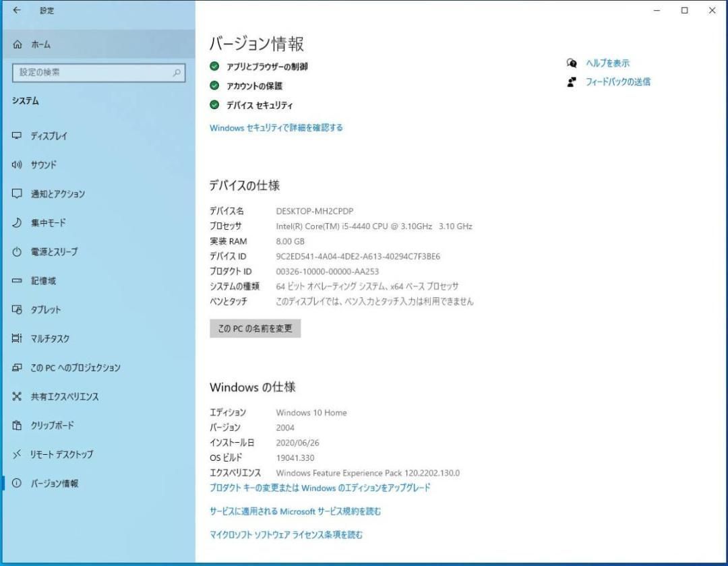Click edition value Windows 10 Home

tap(311, 412)
